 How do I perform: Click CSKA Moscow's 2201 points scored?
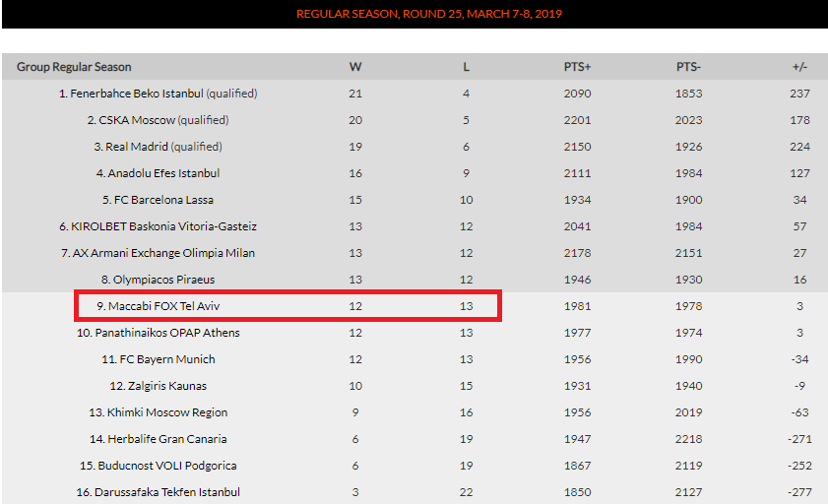[x=577, y=120]
